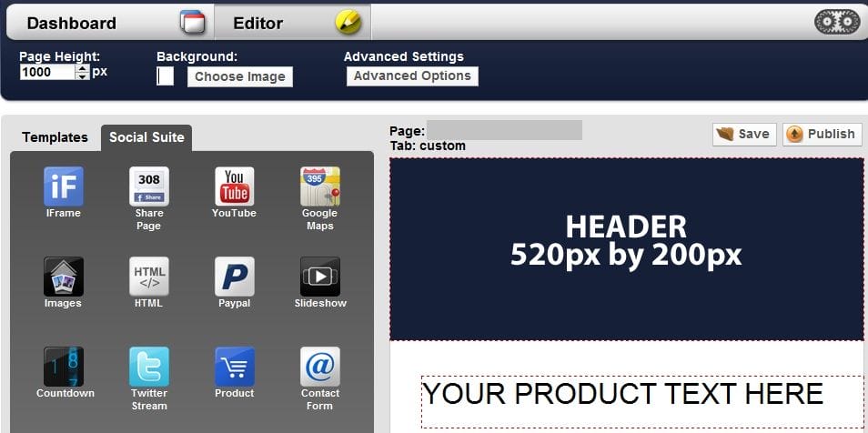
Task: Insert the Slideshow widget
Action: point(319,277)
